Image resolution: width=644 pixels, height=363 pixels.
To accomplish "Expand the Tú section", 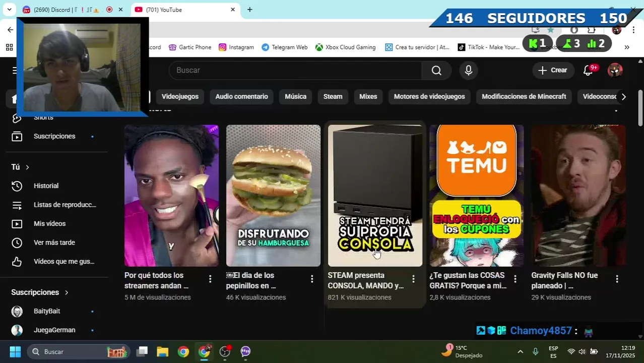I will 20,167.
